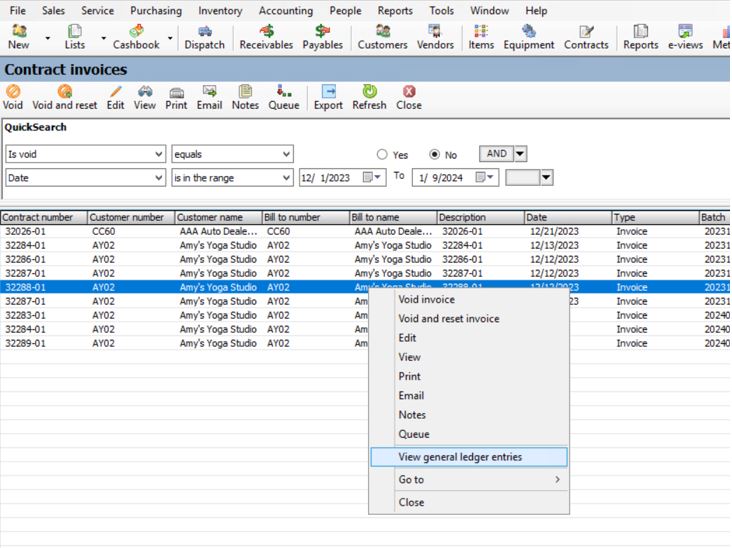Open the AND conjunction dropdown arrow
Screen dimensions: 732x548
point(520,154)
